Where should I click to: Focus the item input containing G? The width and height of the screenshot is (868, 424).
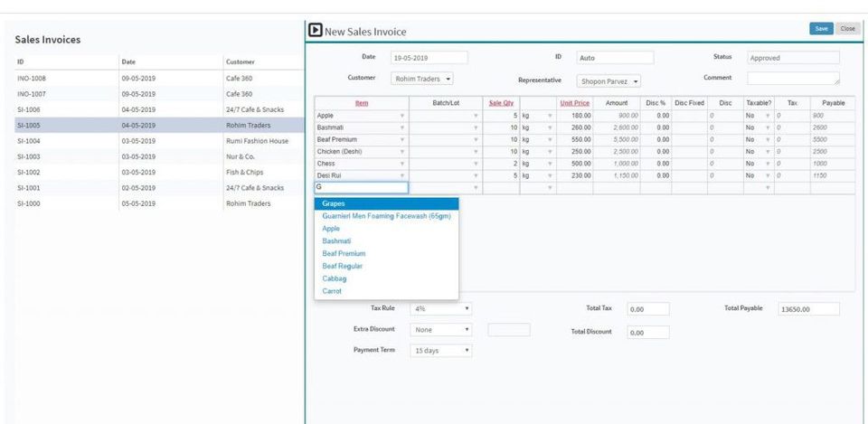pos(362,188)
